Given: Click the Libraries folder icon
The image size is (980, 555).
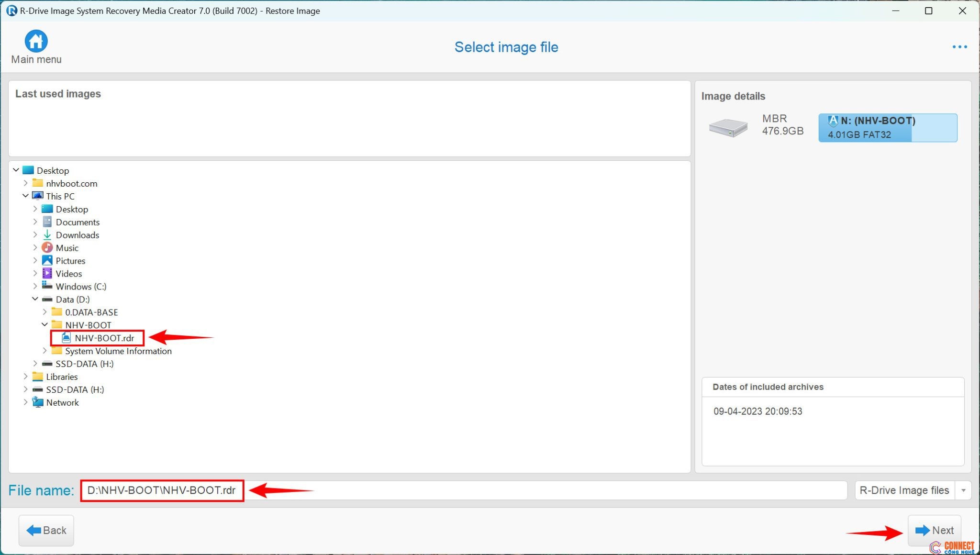Looking at the screenshot, I should pos(37,377).
